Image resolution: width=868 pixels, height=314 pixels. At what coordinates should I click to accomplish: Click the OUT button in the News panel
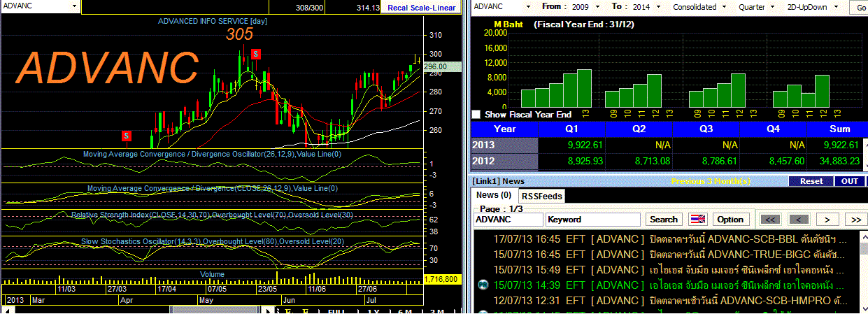[x=850, y=181]
